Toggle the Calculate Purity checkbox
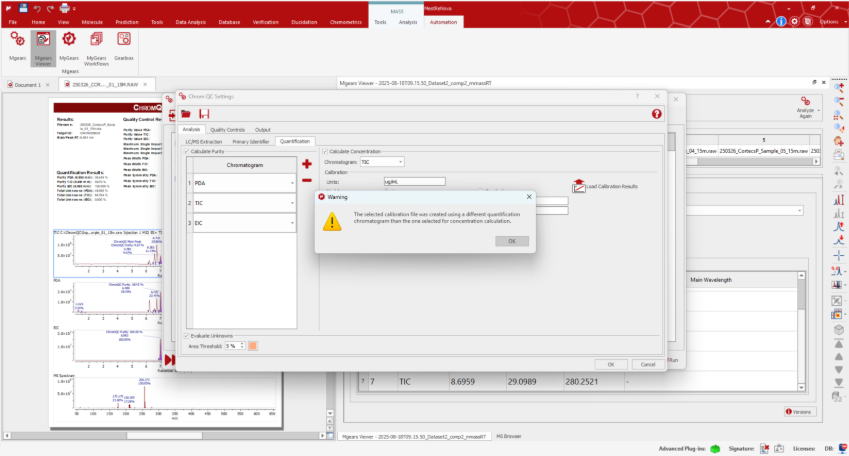This screenshot has width=849, height=456. click(x=187, y=152)
